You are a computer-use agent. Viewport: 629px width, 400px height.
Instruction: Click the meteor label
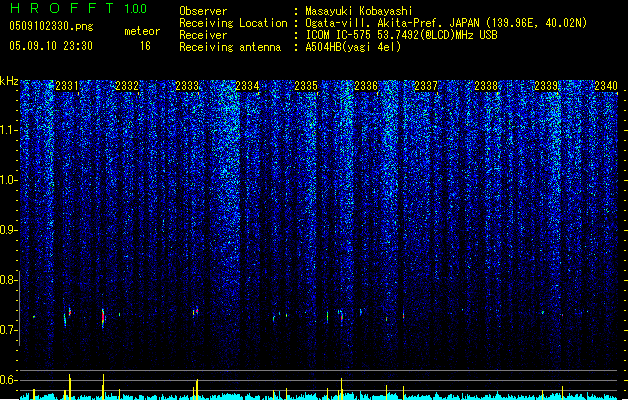tap(142, 31)
